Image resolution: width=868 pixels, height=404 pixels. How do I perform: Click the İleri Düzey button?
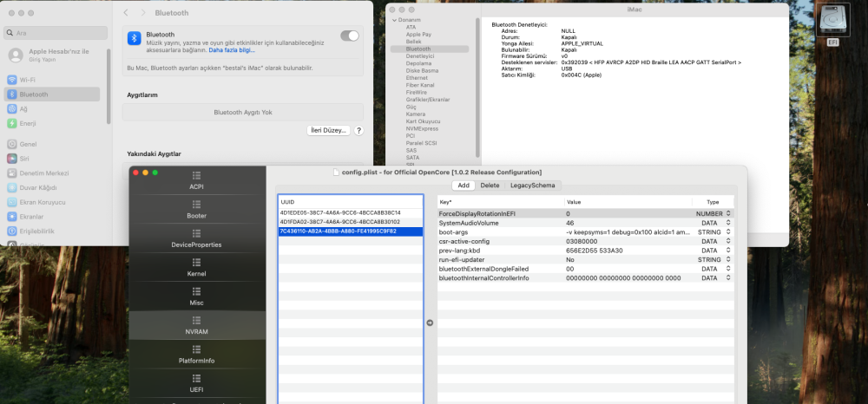[x=329, y=130]
